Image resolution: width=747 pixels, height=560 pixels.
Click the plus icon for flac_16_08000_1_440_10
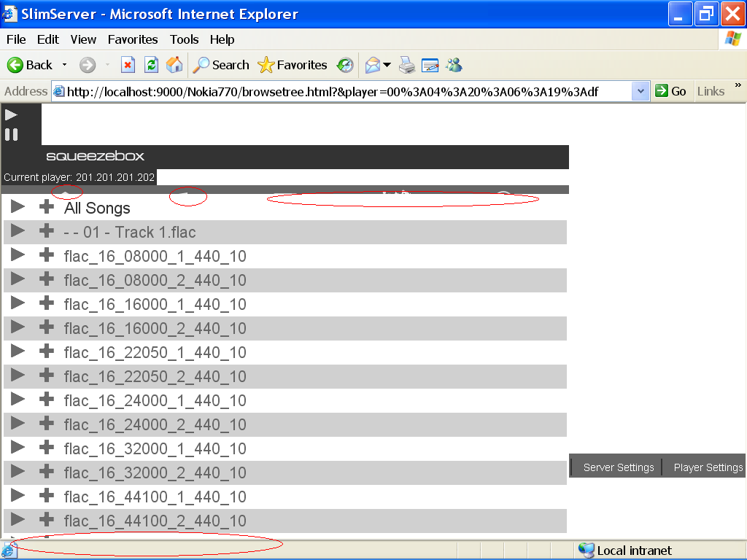(47, 255)
